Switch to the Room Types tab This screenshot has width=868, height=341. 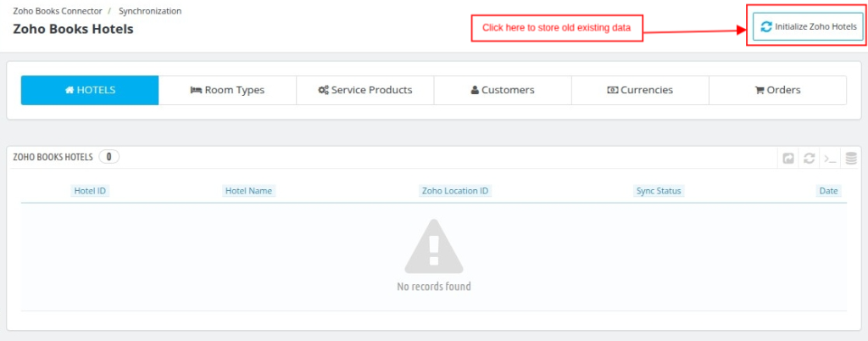[x=227, y=90]
